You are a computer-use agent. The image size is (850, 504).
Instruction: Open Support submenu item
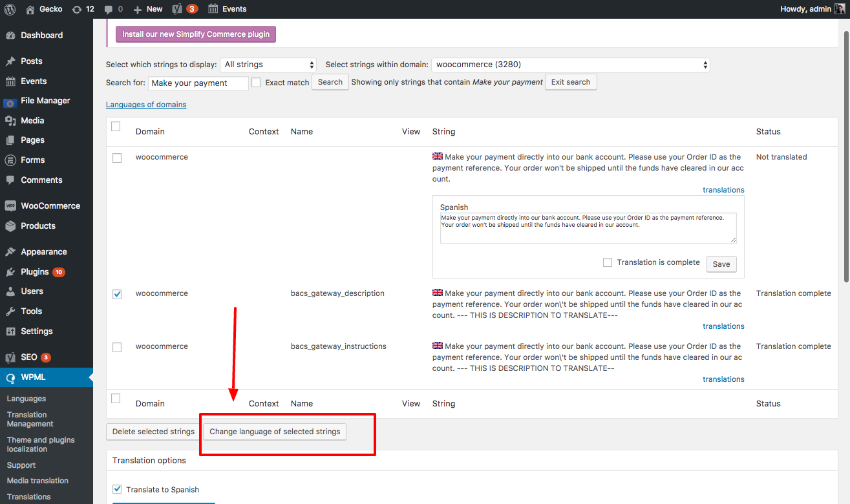point(21,465)
